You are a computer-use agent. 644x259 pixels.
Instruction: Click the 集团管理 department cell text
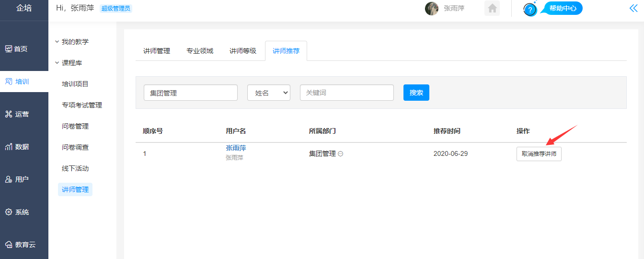point(322,154)
